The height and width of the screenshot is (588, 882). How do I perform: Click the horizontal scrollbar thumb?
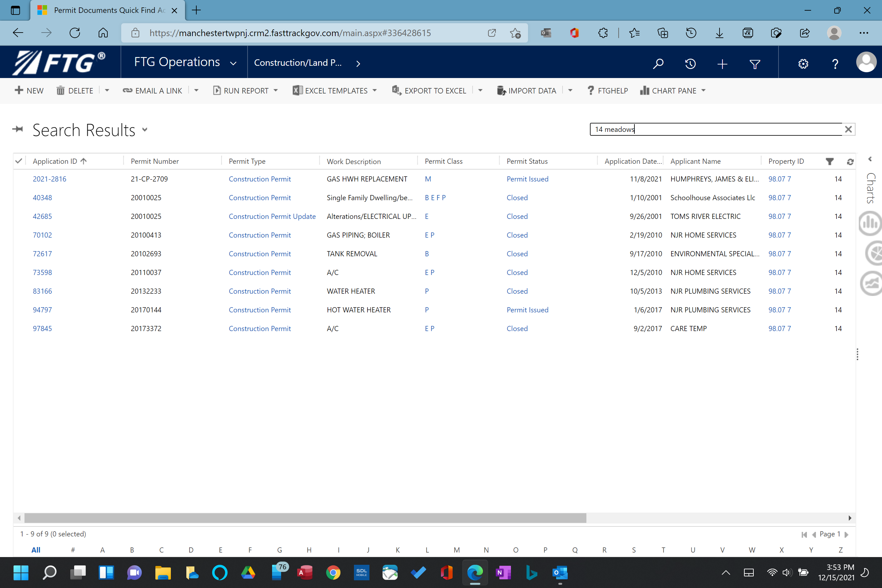[x=305, y=518]
